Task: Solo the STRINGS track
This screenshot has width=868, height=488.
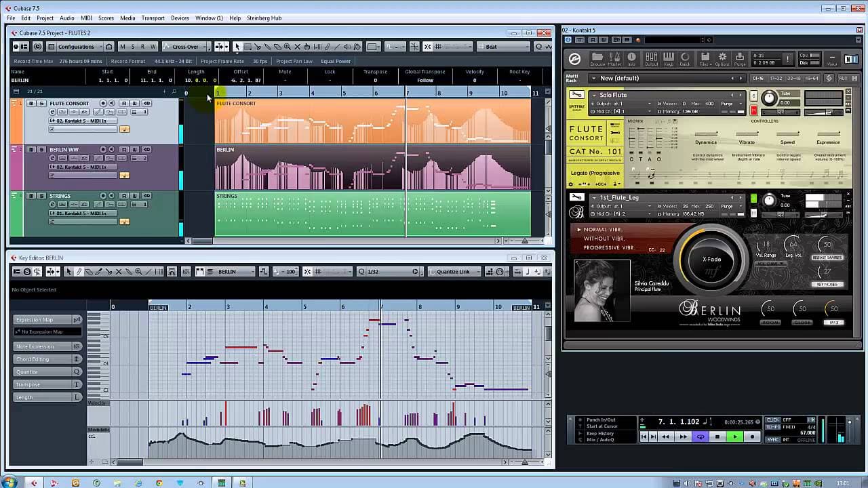Action: coord(41,195)
